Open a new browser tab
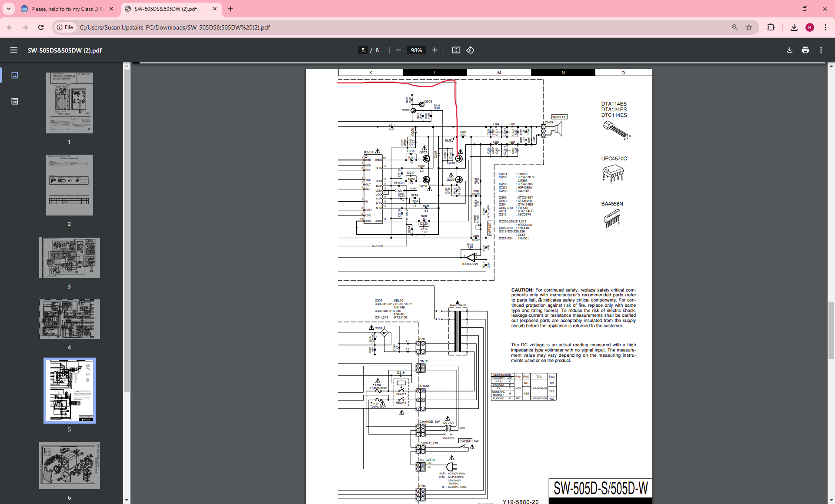The height and width of the screenshot is (504, 835). coord(230,9)
